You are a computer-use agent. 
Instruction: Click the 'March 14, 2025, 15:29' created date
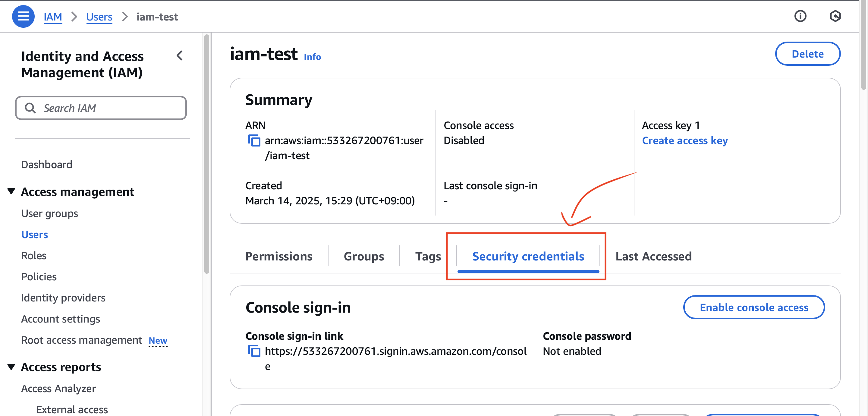[x=330, y=200]
